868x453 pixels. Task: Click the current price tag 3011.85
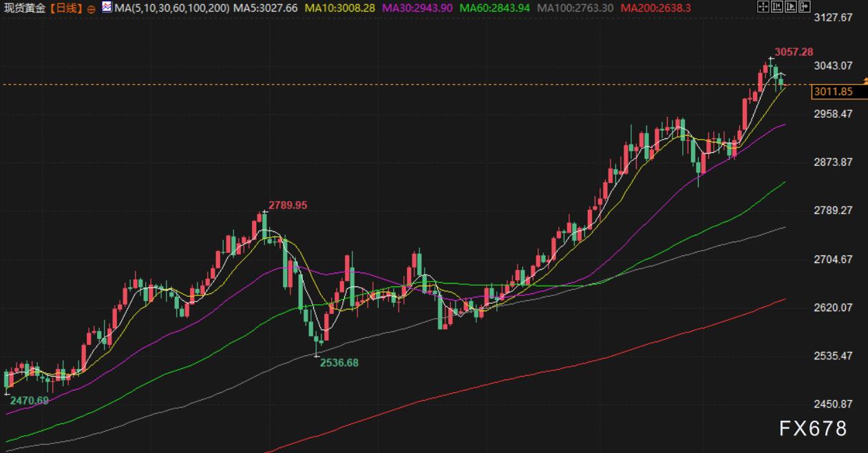point(832,92)
